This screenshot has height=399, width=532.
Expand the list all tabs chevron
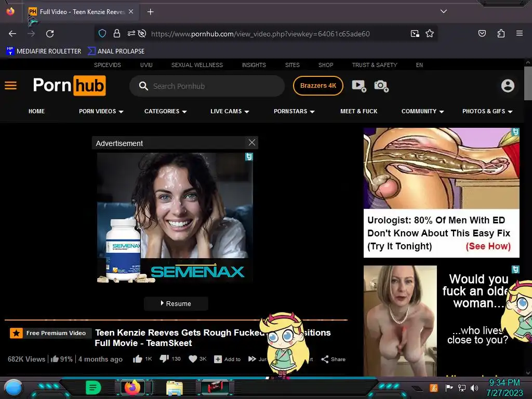[444, 11]
